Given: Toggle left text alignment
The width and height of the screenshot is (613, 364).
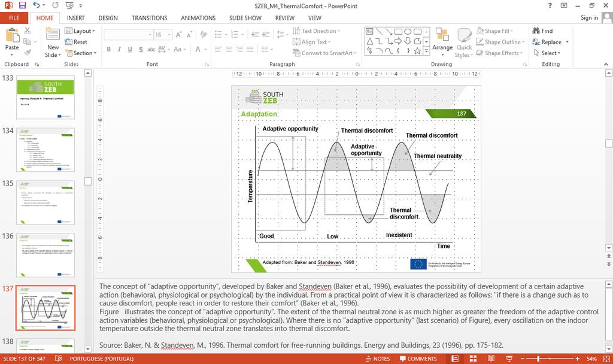Looking at the screenshot, I should pyautogui.click(x=218, y=49).
